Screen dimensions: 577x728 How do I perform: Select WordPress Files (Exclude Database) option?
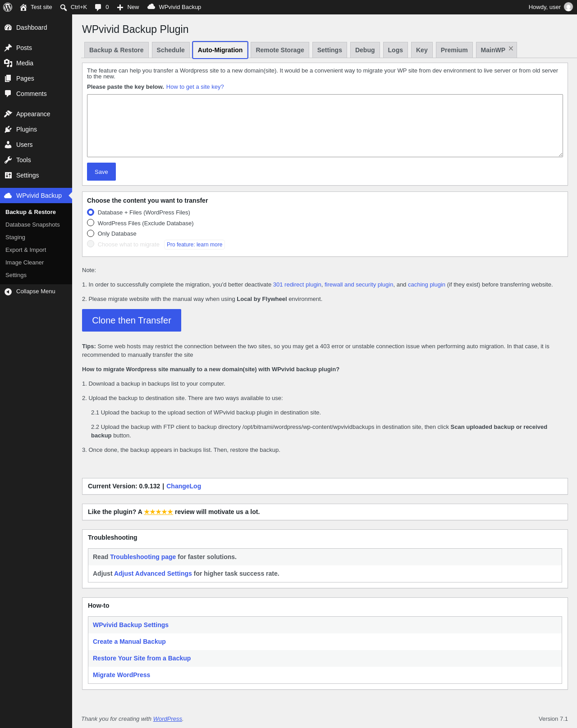(x=91, y=223)
